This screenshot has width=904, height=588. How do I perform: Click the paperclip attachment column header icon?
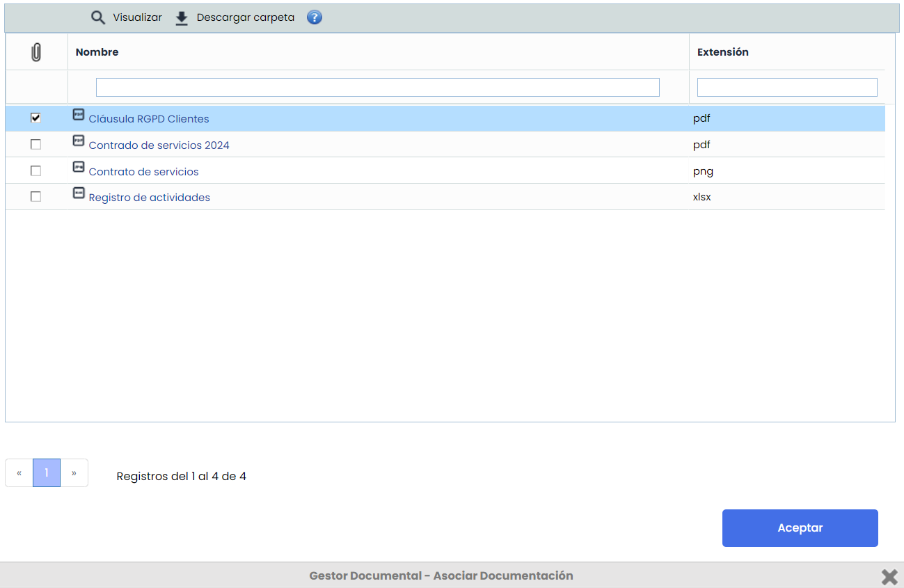pos(36,52)
